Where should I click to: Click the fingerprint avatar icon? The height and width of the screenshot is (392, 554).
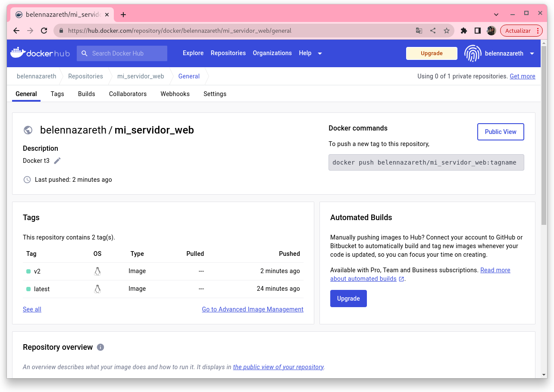pyautogui.click(x=473, y=53)
